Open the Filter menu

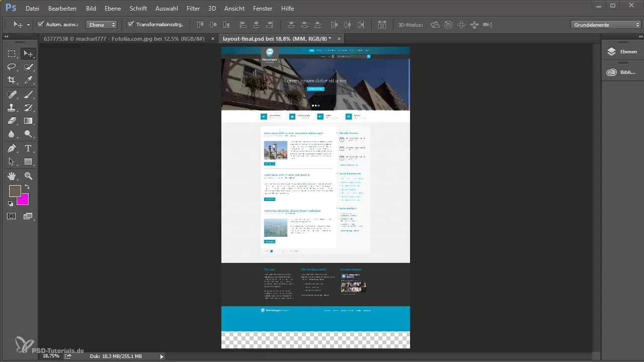tap(193, 9)
